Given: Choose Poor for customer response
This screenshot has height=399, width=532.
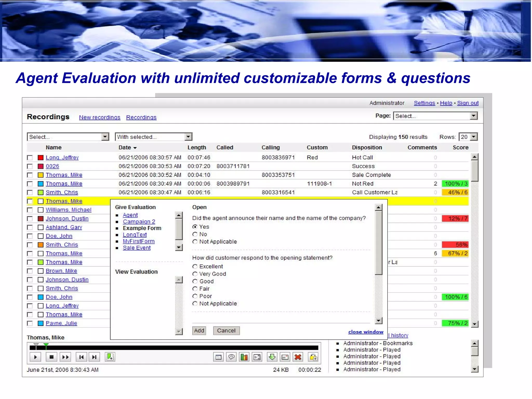Looking at the screenshot, I should point(195,296).
